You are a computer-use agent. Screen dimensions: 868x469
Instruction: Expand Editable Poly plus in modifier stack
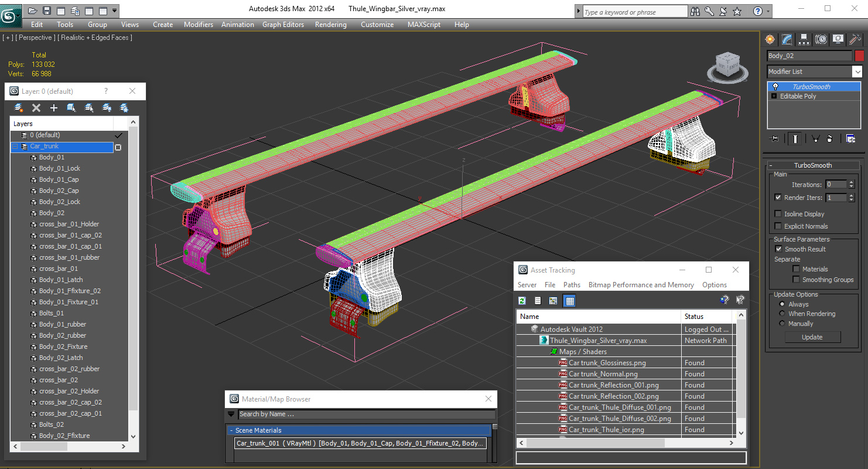[774, 96]
